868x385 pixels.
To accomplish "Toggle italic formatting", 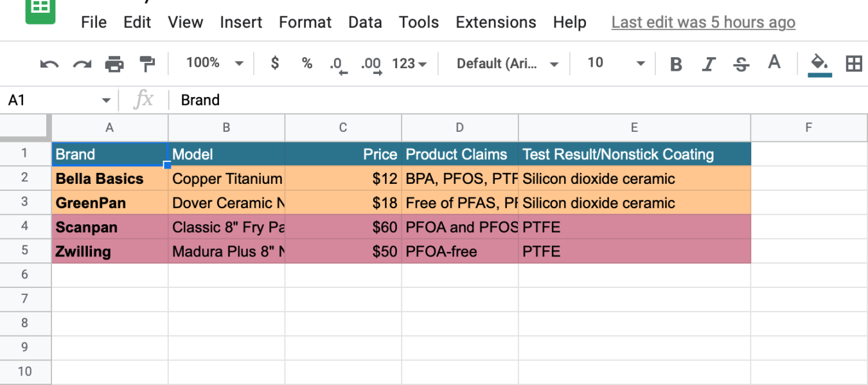I will [709, 63].
